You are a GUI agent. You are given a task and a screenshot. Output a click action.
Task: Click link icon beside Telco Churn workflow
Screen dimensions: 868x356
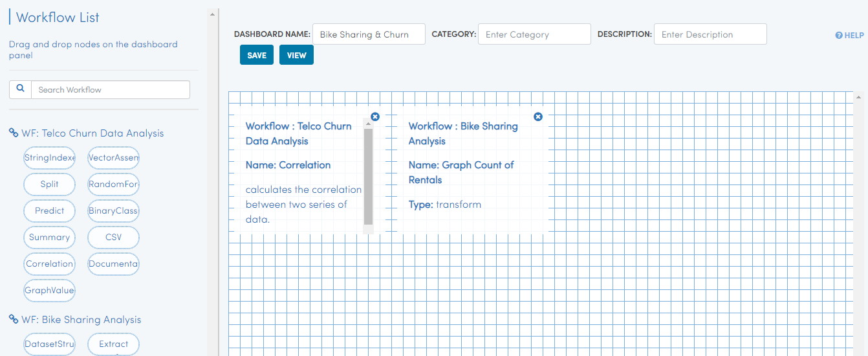14,133
